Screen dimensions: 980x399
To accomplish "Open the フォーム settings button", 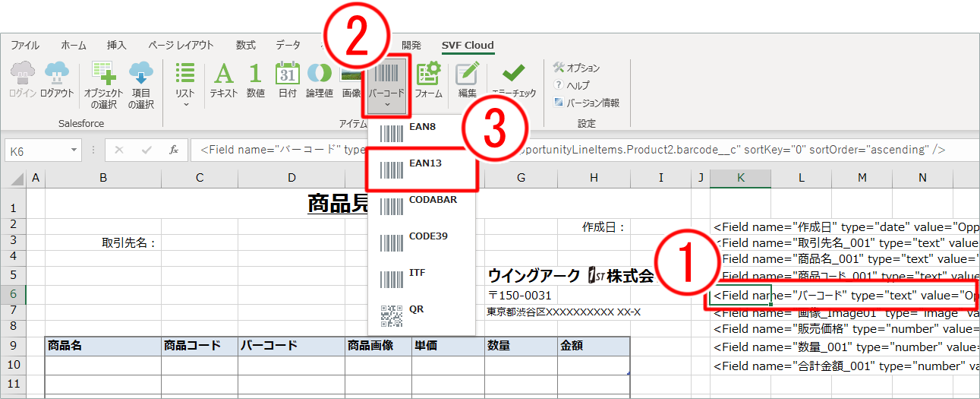I will tap(429, 81).
